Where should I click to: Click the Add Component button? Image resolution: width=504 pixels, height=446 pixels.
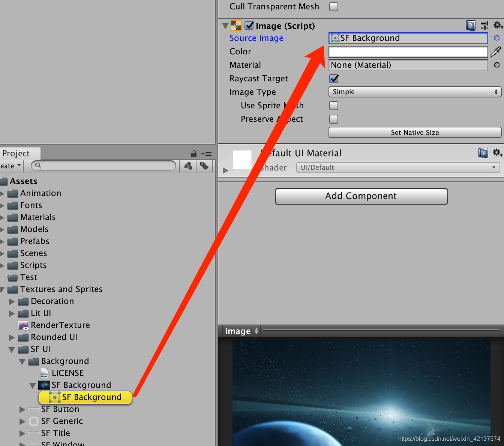point(361,196)
